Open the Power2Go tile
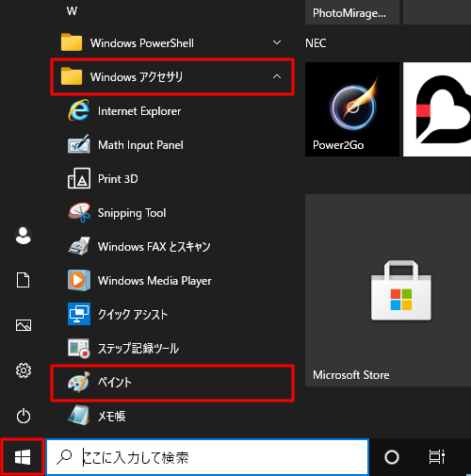The width and height of the screenshot is (471, 476). point(352,109)
